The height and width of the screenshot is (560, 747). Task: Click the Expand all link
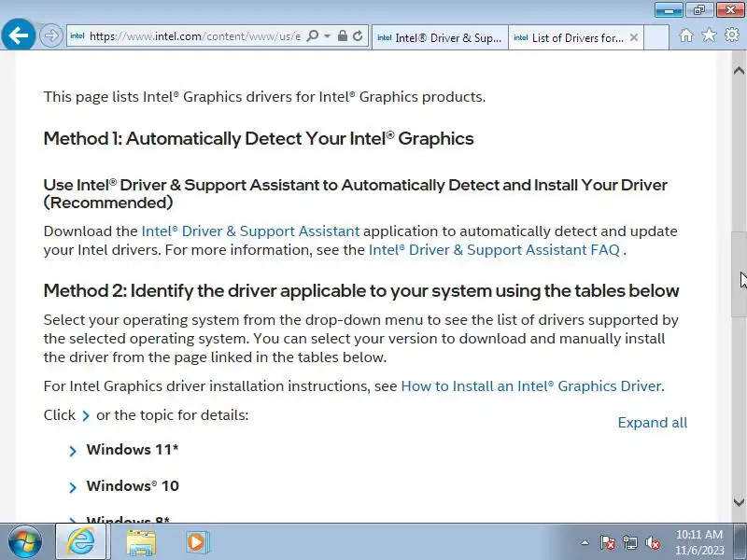click(652, 423)
